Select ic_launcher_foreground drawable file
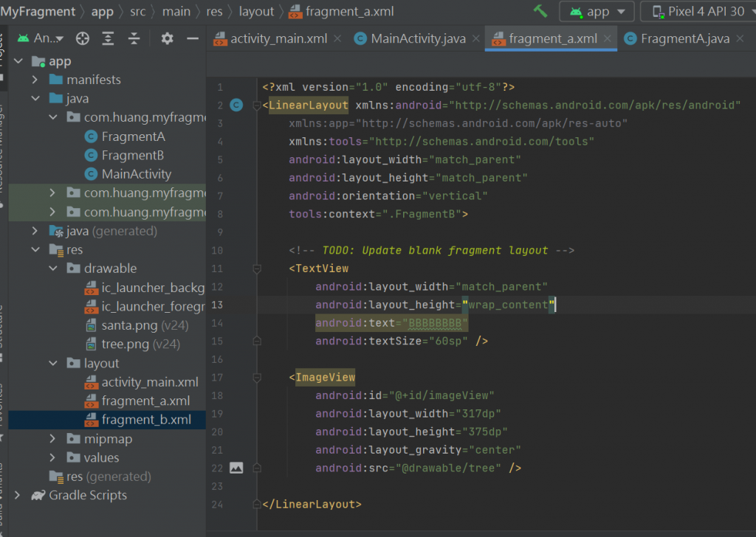This screenshot has height=537, width=756. pyautogui.click(x=145, y=306)
